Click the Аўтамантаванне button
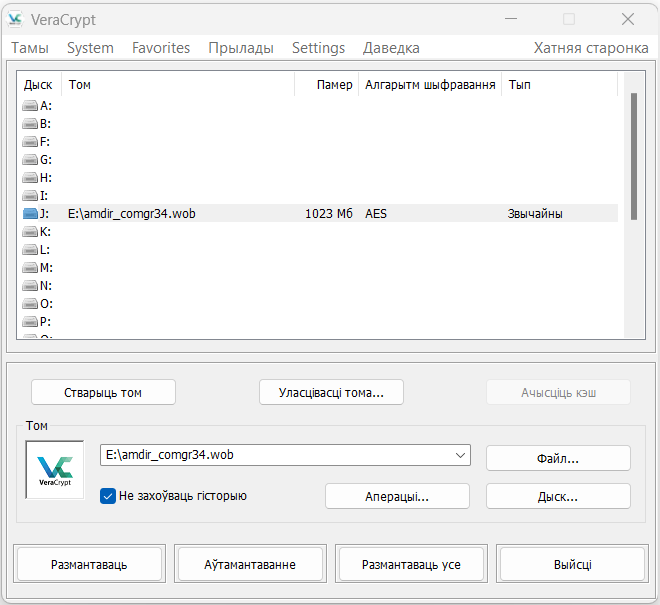This screenshot has width=660, height=605. coord(250,564)
